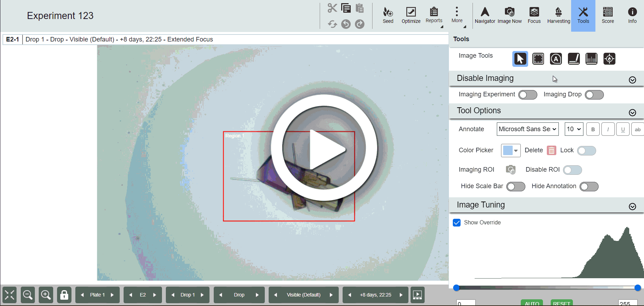Toggle the Imaging Experiment switch
The image size is (644, 306).
click(x=527, y=95)
